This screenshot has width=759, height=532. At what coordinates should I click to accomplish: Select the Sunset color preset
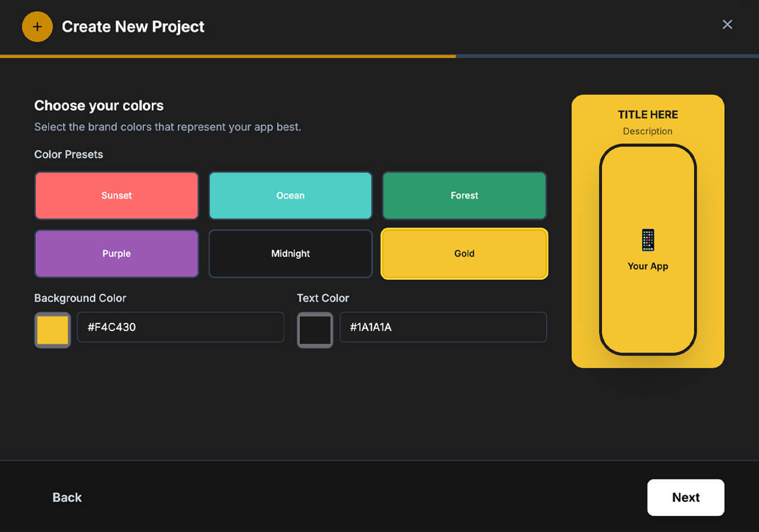pos(116,196)
